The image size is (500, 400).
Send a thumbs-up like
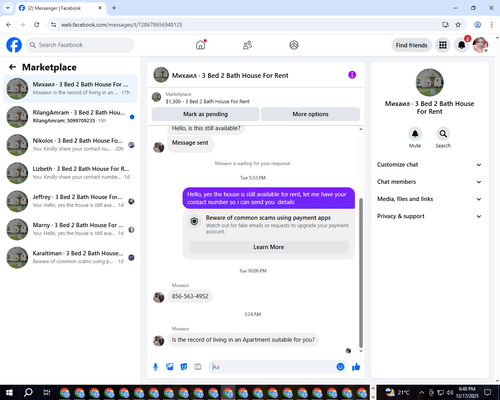coord(356,367)
